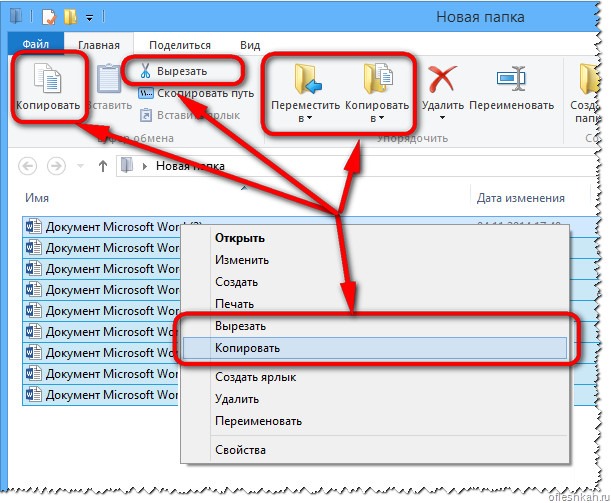Click the ribbon Копировать copy icon
611x503 pixels.
coord(48,78)
